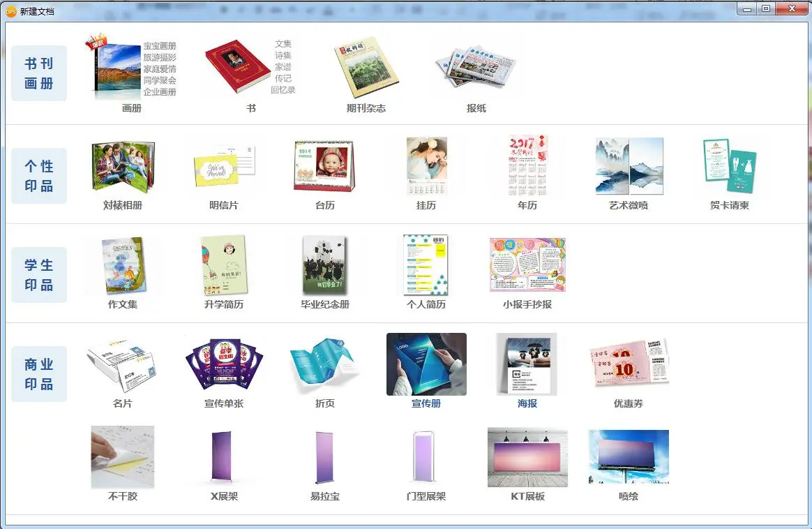The height and width of the screenshot is (529, 812).
Task: Click the highlighted 海报 poster link
Action: click(527, 403)
